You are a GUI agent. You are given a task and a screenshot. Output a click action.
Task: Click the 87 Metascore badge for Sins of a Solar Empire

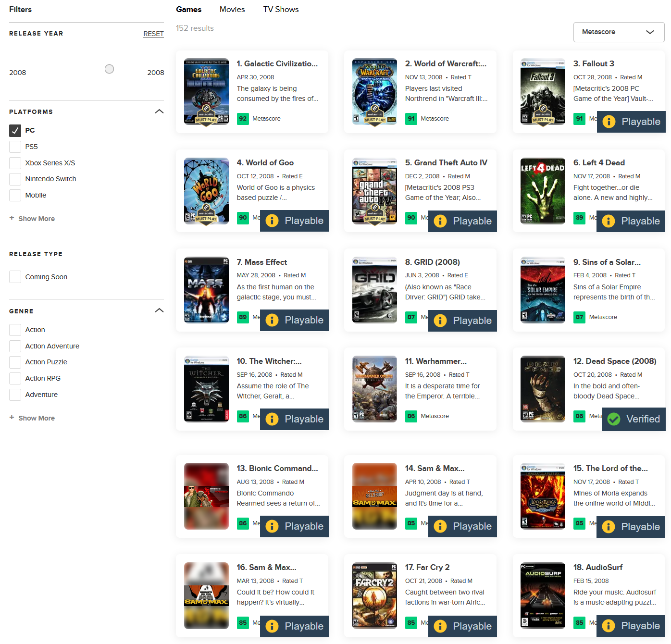579,317
